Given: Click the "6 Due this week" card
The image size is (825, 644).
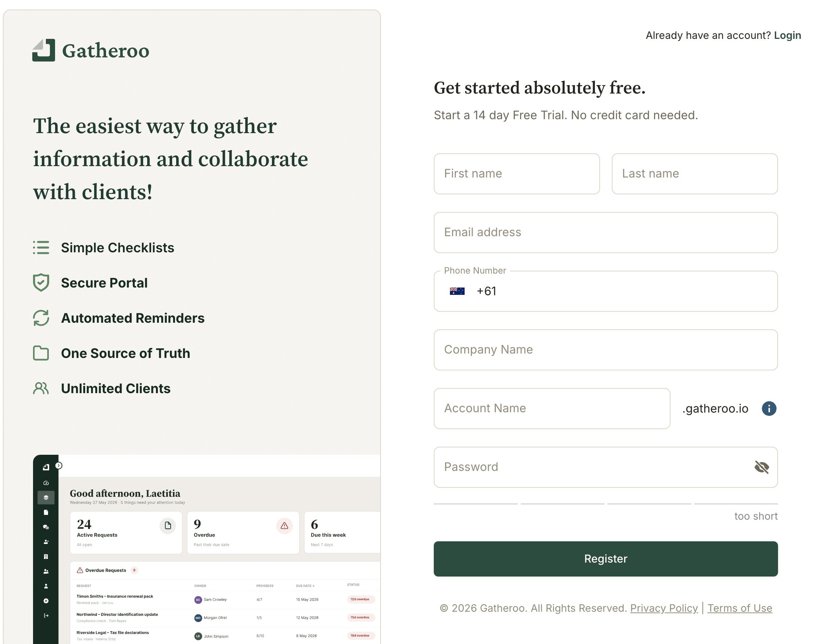Looking at the screenshot, I should point(342,533).
